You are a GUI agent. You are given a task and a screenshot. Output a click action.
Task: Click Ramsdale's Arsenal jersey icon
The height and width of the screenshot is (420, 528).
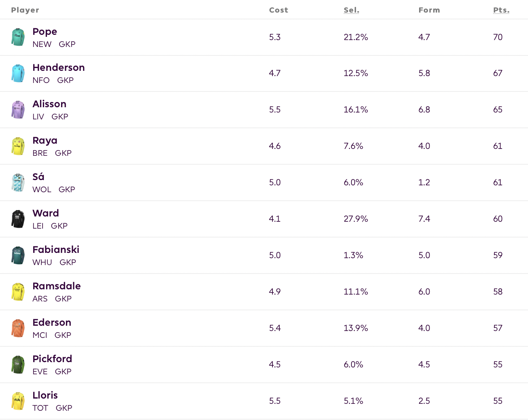(18, 292)
